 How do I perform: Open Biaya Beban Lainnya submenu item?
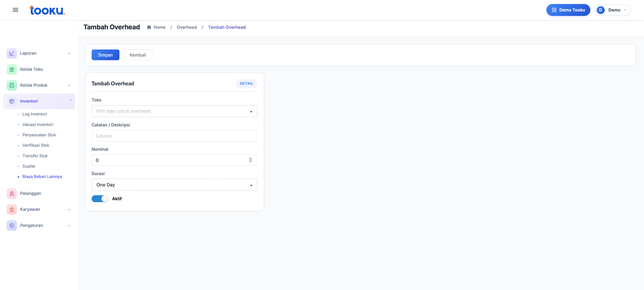42,177
